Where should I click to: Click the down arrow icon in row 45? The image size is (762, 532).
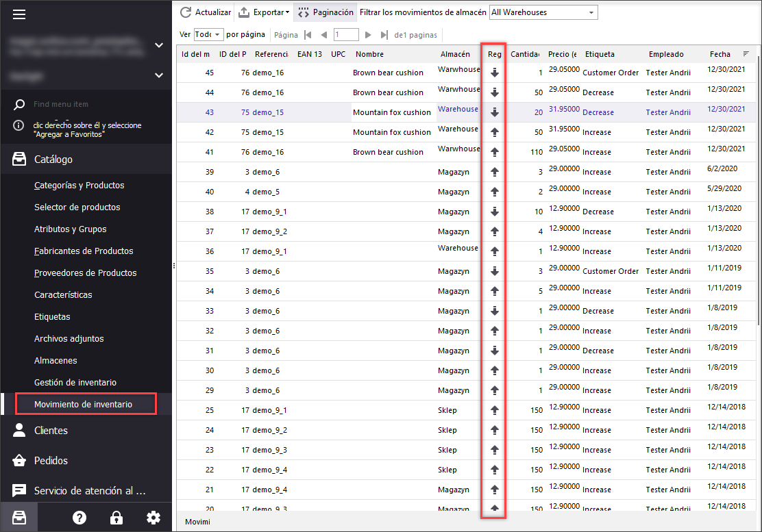point(494,73)
